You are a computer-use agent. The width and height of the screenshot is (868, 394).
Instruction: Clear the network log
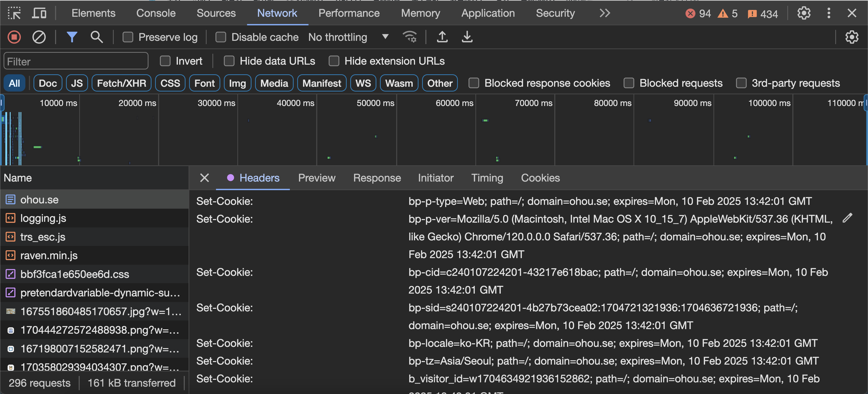39,37
